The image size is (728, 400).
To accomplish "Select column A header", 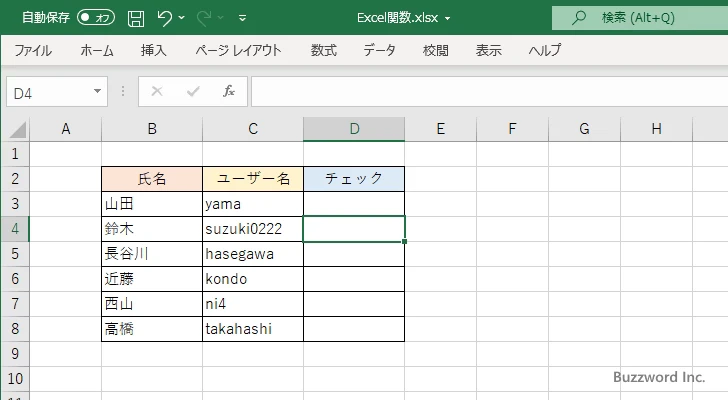I will click(65, 129).
